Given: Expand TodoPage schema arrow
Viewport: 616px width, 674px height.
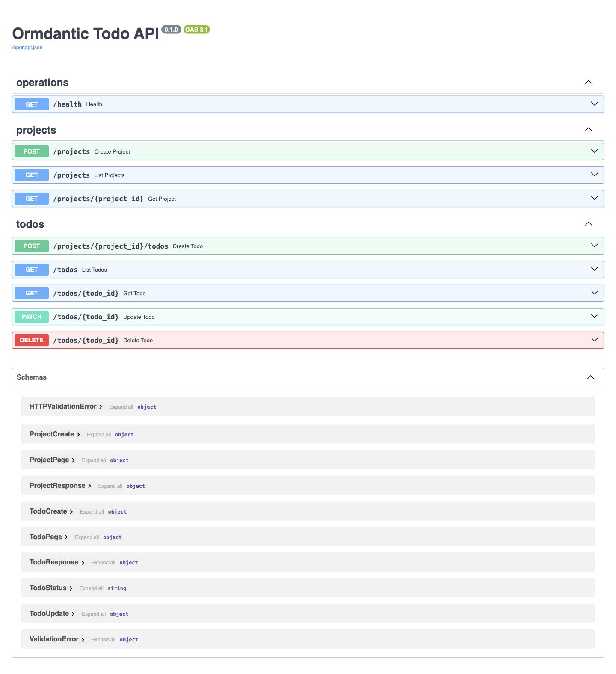Looking at the screenshot, I should click(66, 537).
